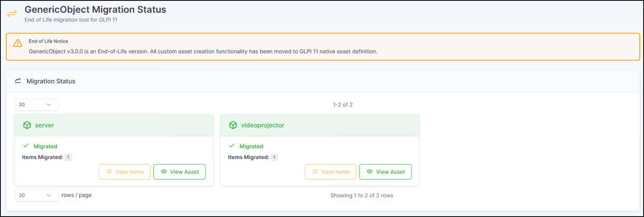Click View Items on the server card
Screen dimensions: 644x217
coord(125,172)
